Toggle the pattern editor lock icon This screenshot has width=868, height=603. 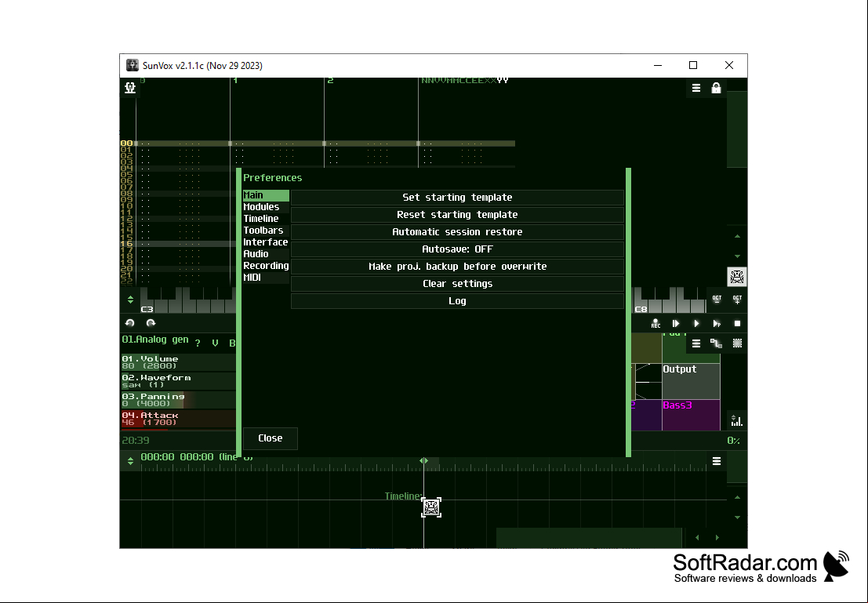pyautogui.click(x=717, y=88)
